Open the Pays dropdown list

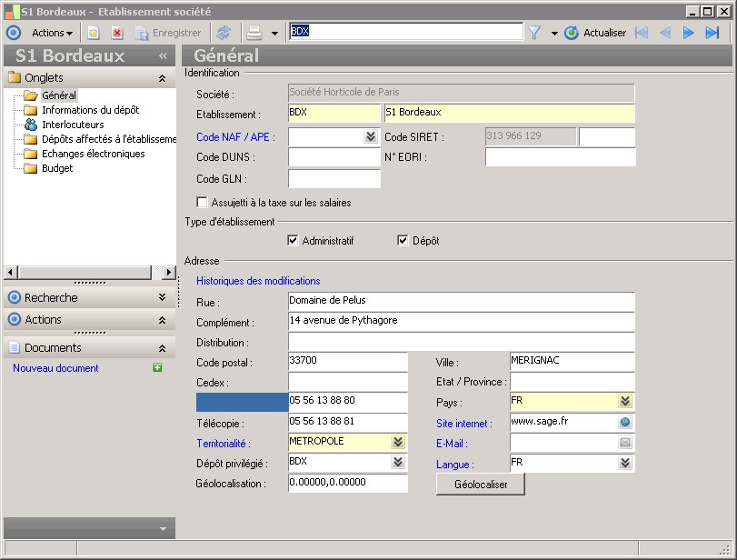625,402
